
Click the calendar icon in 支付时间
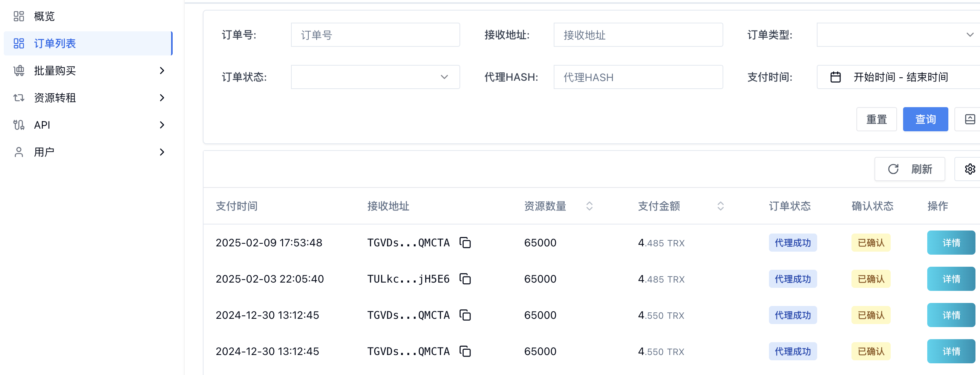(x=835, y=77)
